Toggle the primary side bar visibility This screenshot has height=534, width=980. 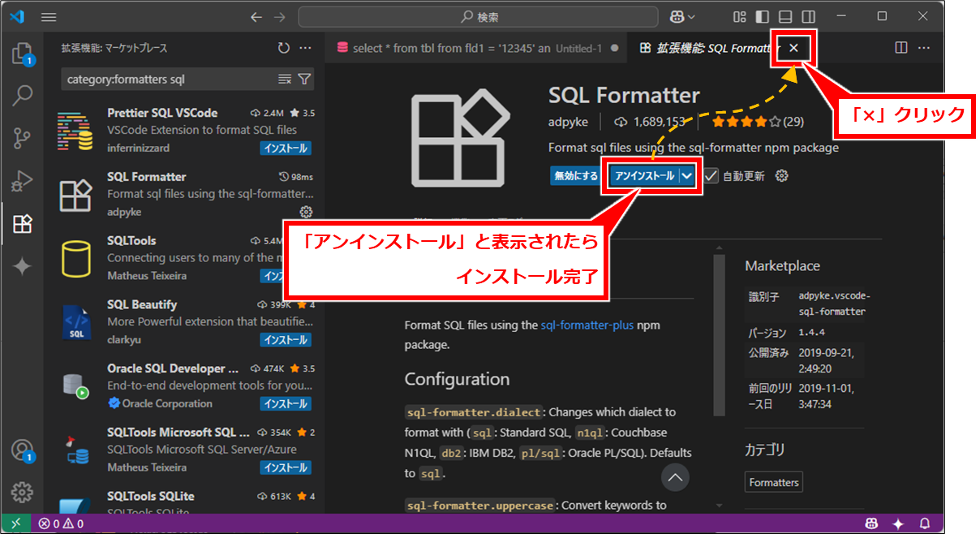pos(762,16)
